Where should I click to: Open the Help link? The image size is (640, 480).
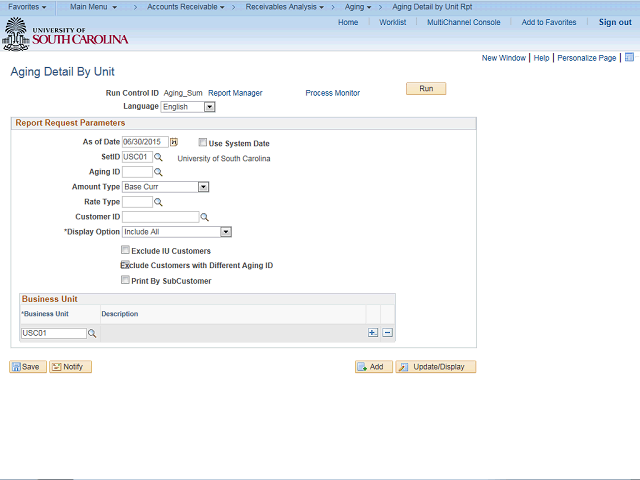coord(542,58)
